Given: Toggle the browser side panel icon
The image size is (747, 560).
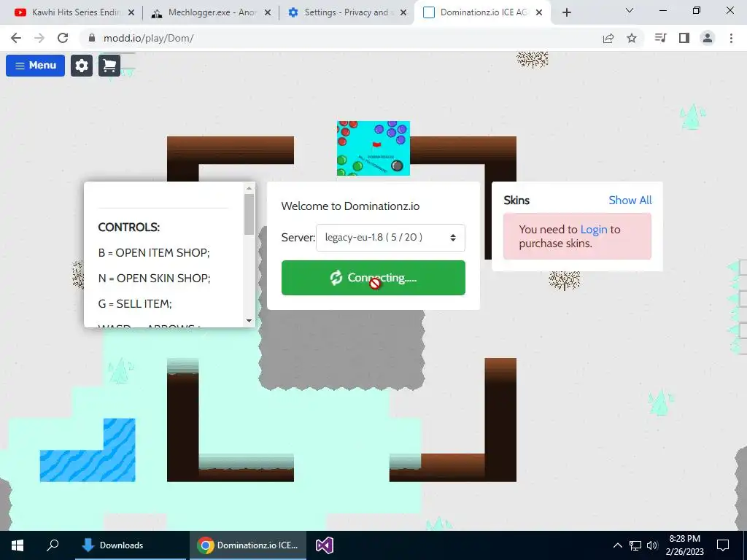Looking at the screenshot, I should click(684, 38).
